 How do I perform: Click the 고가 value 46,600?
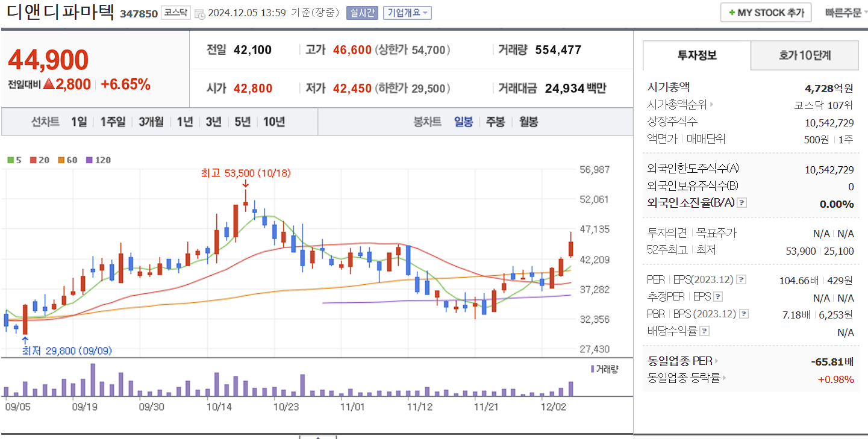pos(352,50)
